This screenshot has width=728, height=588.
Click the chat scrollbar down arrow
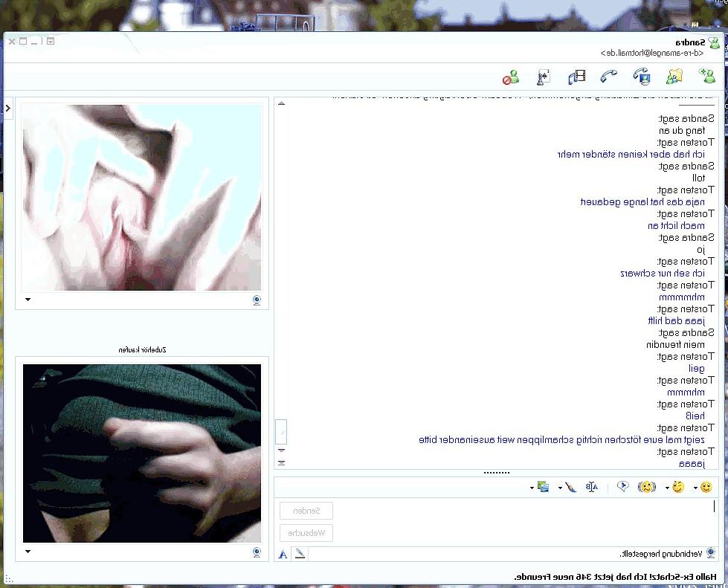281,450
